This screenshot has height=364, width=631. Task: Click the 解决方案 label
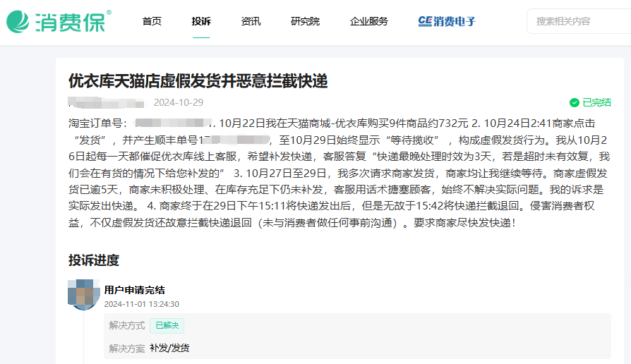tap(127, 348)
